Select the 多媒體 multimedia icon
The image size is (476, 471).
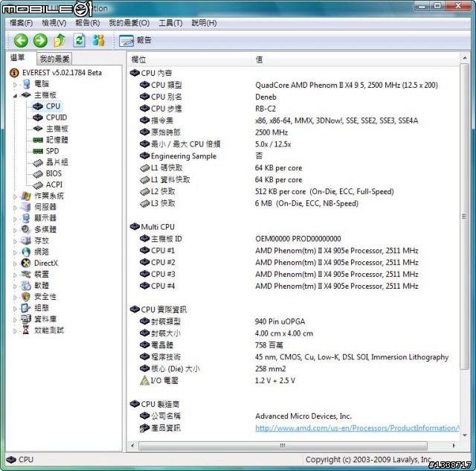26,230
